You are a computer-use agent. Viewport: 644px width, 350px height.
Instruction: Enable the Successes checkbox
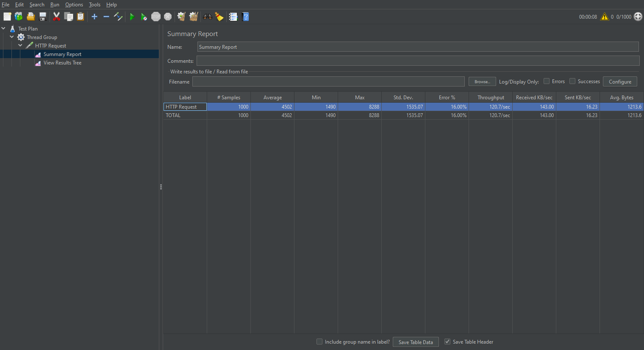(572, 81)
